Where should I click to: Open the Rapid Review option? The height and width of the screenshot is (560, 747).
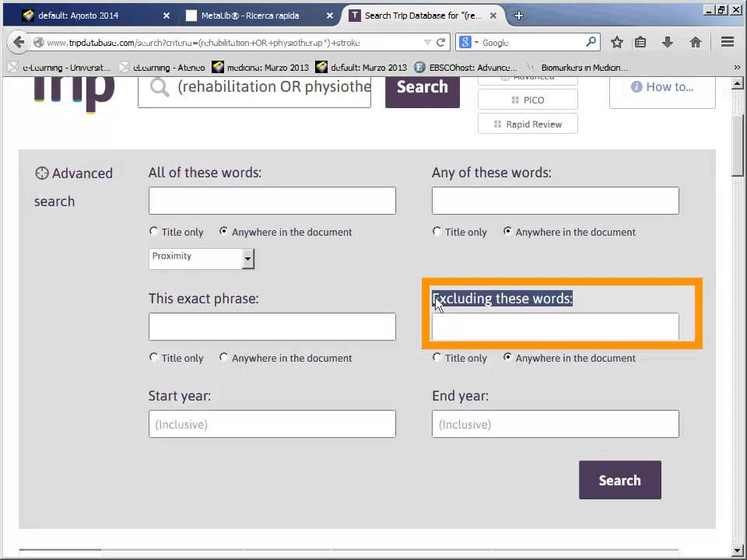528,124
